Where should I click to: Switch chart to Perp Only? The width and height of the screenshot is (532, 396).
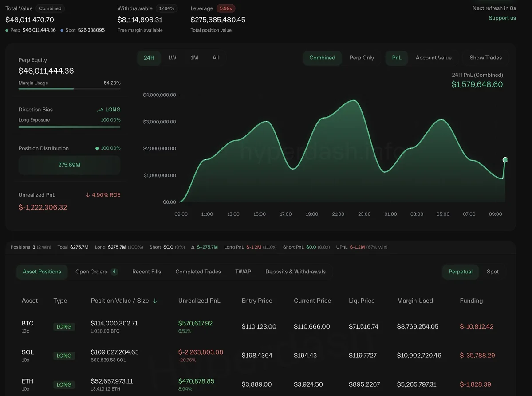coord(362,58)
